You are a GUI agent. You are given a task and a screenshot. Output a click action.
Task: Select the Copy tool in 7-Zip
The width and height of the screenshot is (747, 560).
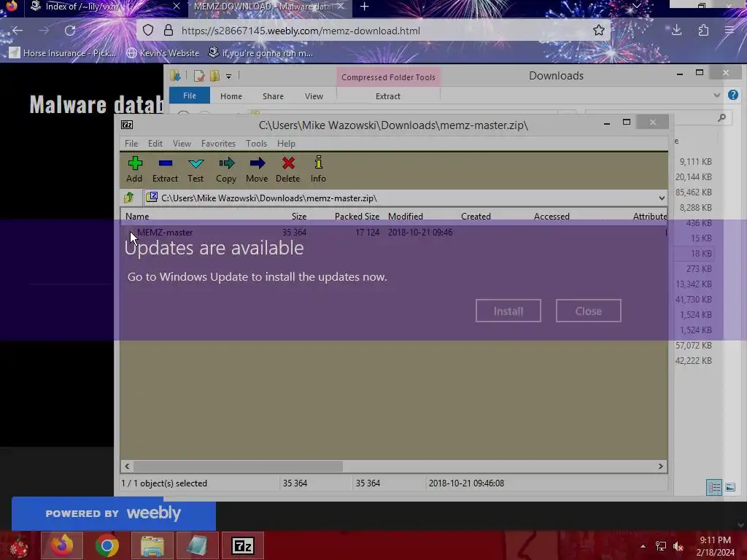point(226,169)
